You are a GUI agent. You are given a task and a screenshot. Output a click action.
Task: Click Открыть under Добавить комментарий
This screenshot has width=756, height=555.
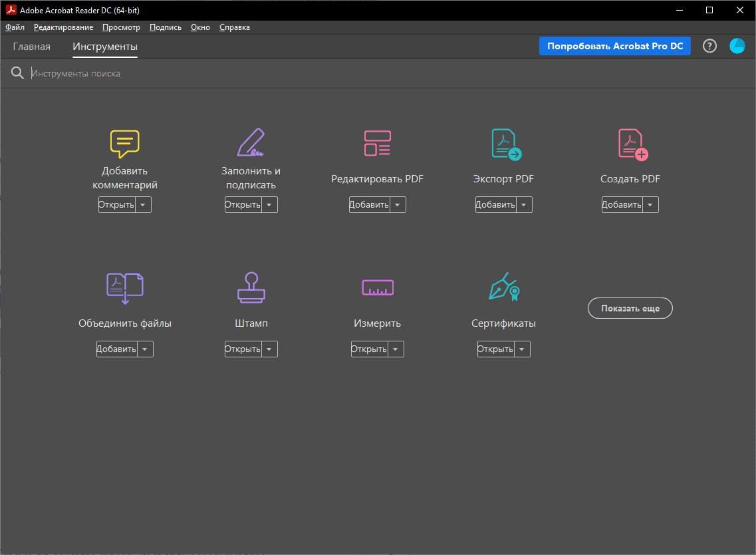click(x=116, y=204)
